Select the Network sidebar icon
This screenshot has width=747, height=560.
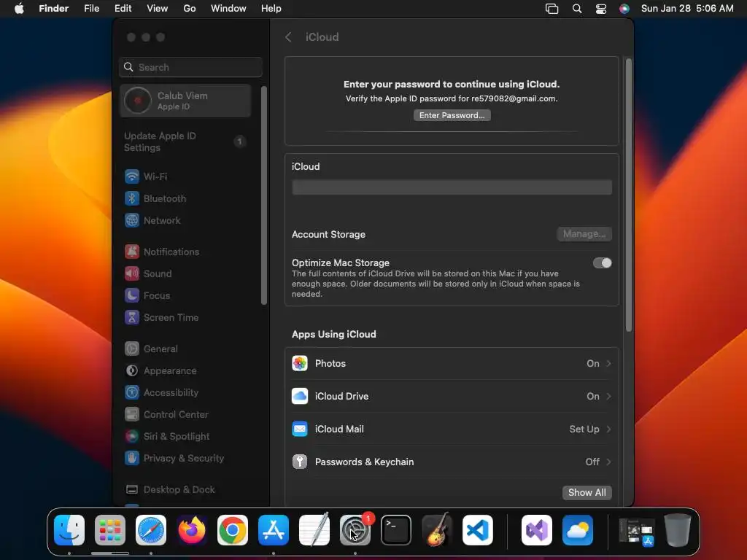(x=132, y=220)
